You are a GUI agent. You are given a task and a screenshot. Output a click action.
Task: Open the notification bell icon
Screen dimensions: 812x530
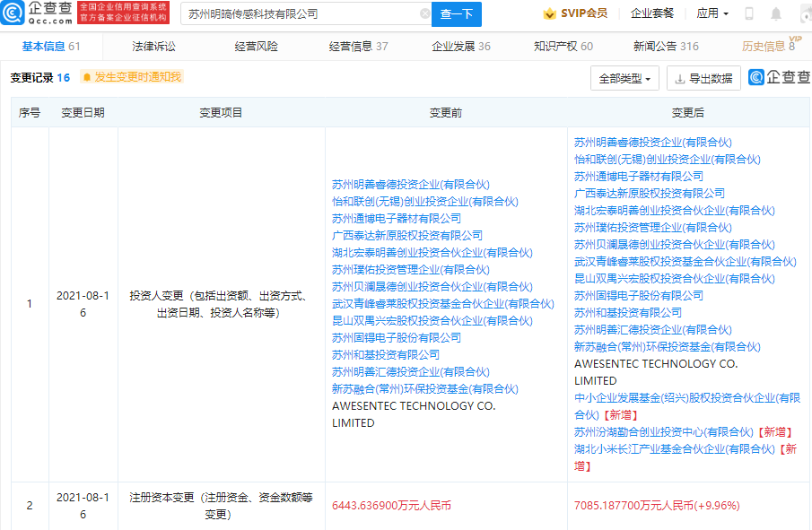[x=775, y=13]
